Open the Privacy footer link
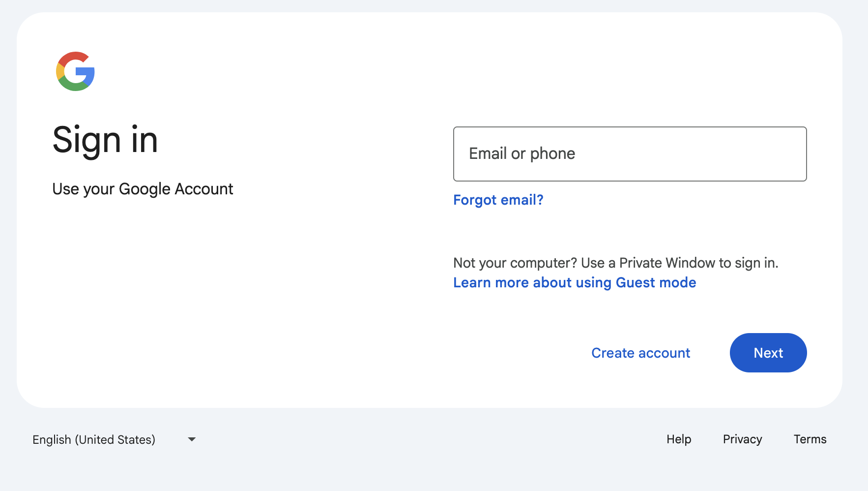868x491 pixels. tap(742, 439)
